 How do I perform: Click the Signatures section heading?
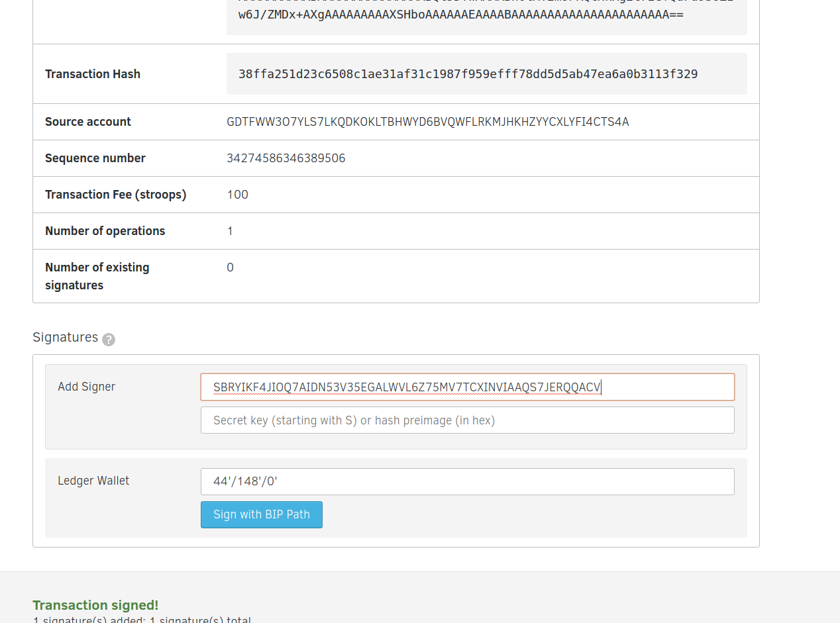click(65, 338)
